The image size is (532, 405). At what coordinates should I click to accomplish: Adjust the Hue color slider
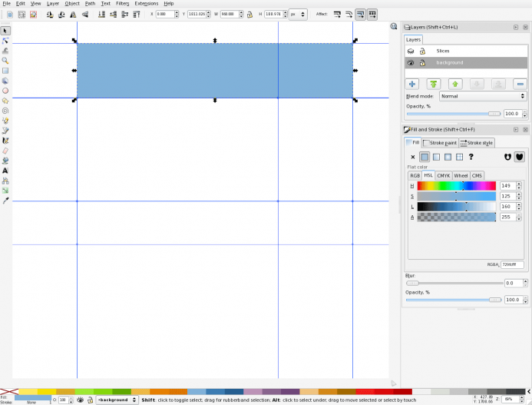click(x=457, y=186)
